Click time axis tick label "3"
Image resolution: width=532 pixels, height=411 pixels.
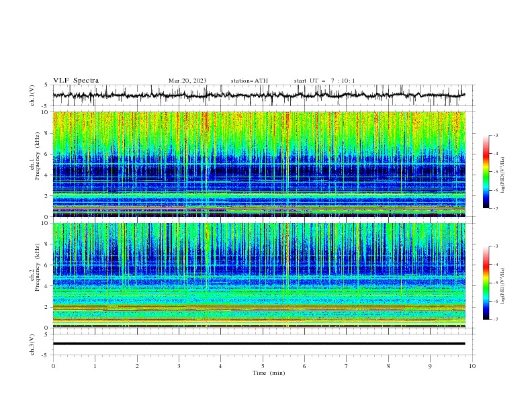pos(179,366)
